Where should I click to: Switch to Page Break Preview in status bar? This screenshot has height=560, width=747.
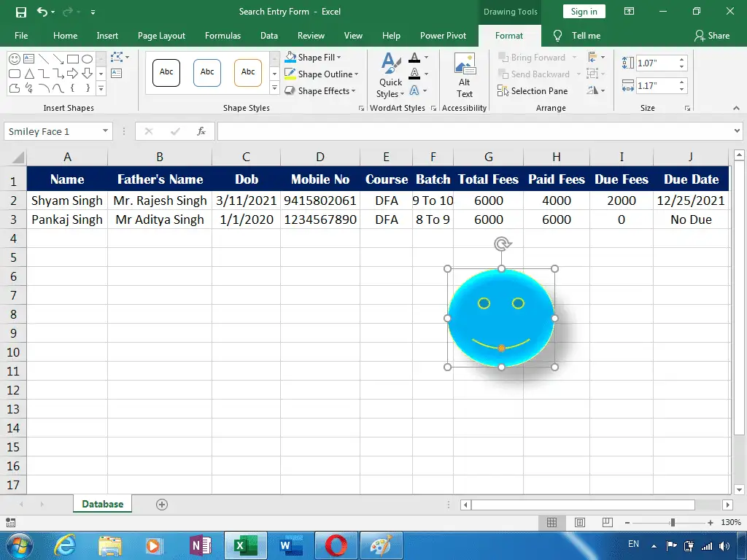click(x=608, y=522)
